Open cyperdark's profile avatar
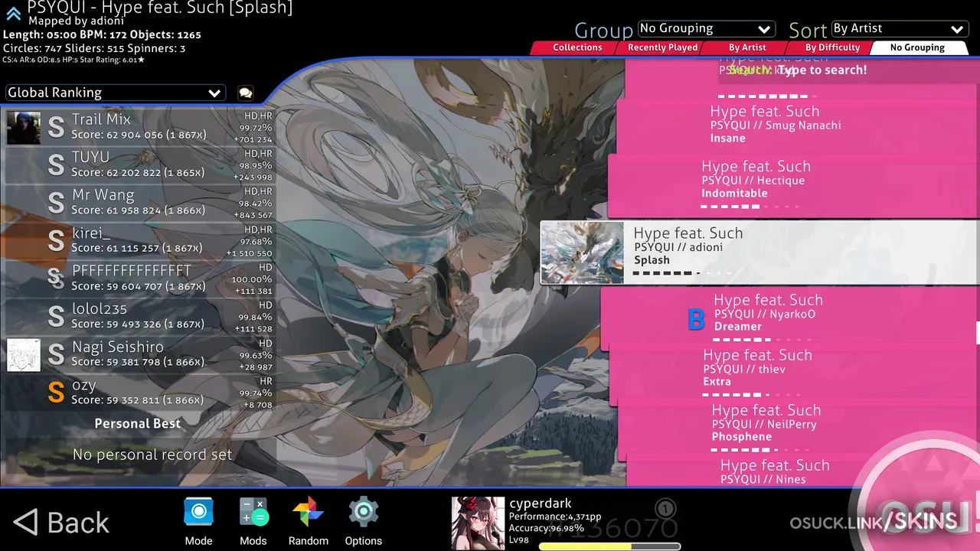The width and height of the screenshot is (980, 551). (x=478, y=523)
